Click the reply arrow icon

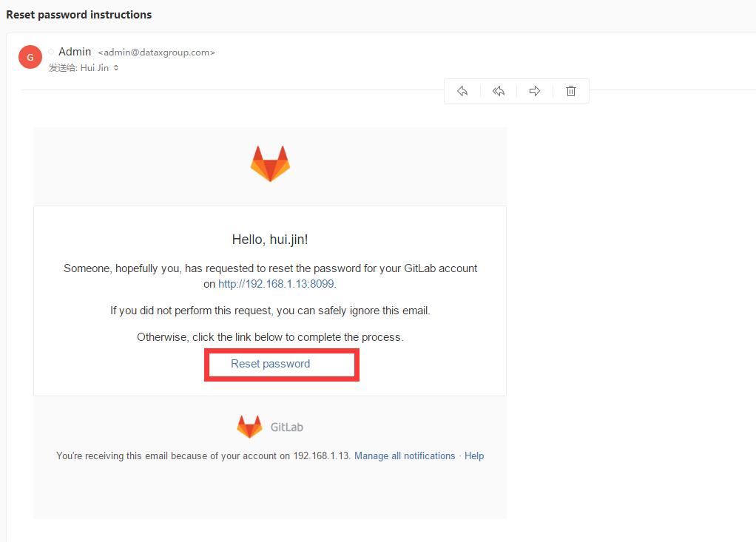click(462, 91)
